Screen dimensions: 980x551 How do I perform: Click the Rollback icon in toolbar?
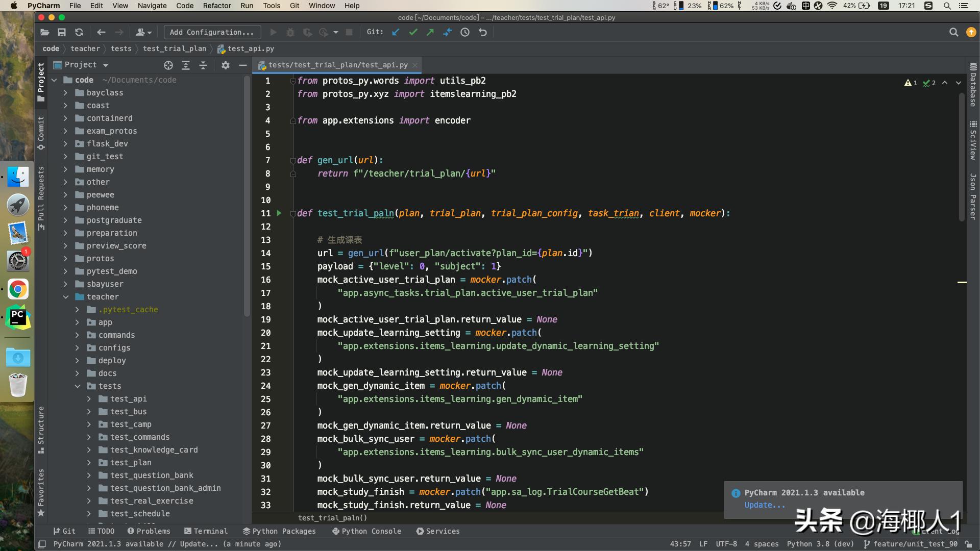tap(483, 32)
